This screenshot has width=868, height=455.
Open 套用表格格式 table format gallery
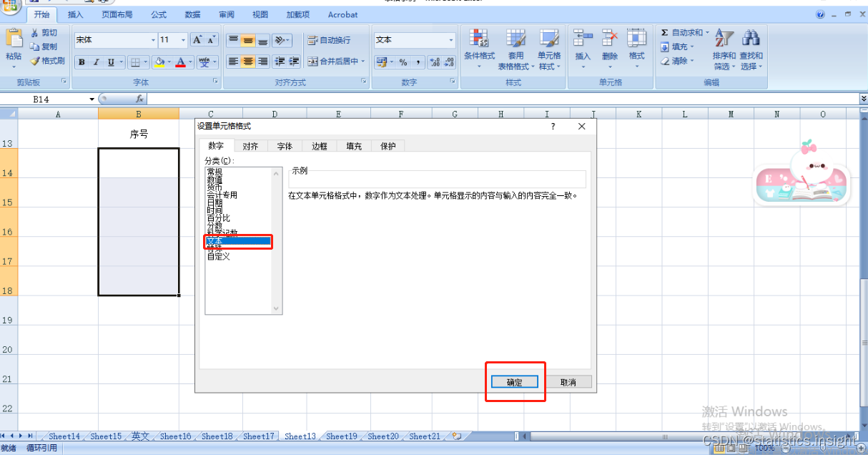[x=516, y=49]
